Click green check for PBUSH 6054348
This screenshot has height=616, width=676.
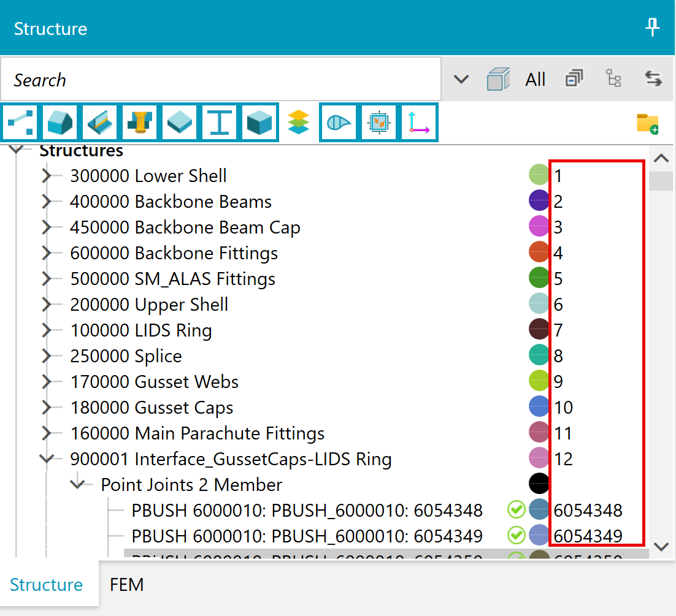coord(516,509)
